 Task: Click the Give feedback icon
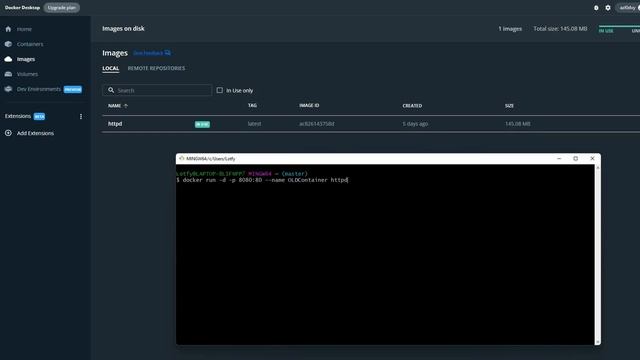coord(168,53)
